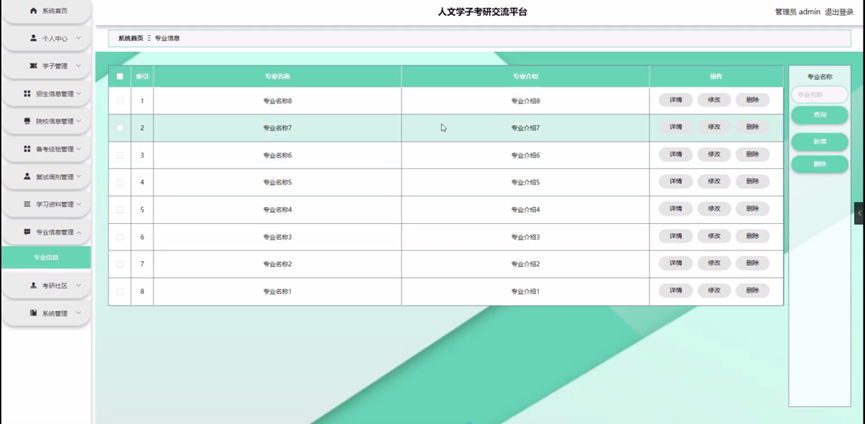
Task: Click the person icon beside 考研社区
Action: [34, 286]
